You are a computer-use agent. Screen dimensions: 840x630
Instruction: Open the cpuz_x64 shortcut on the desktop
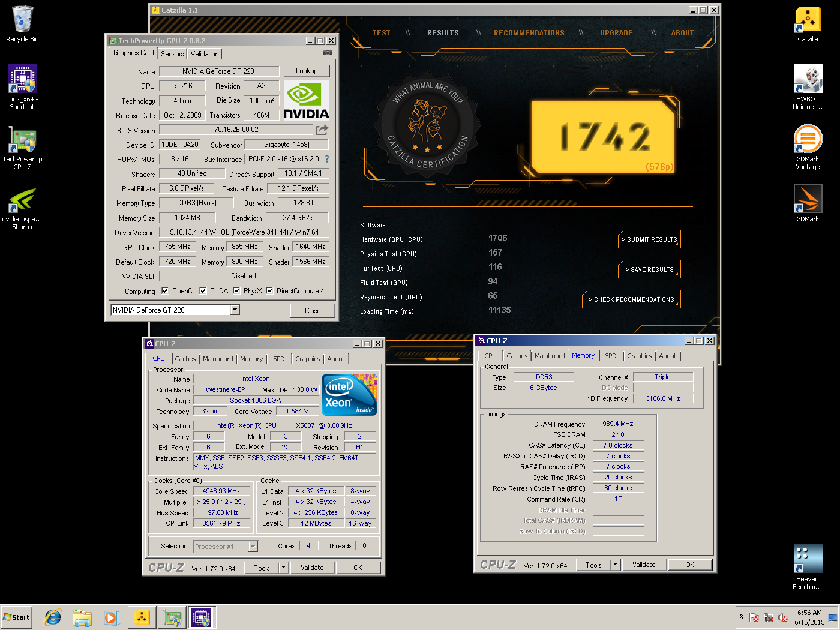(22, 87)
